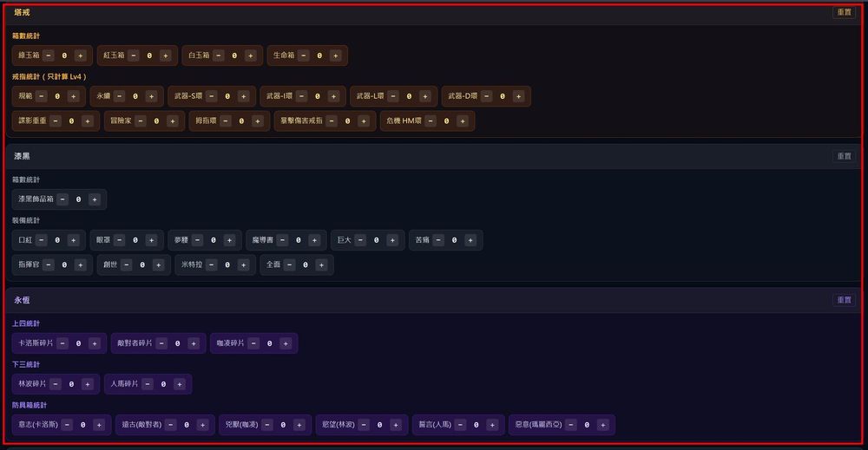Screen dimensions: 868x450
Task: Decrease the 綠玉箱 count with minus
Action: (49, 55)
